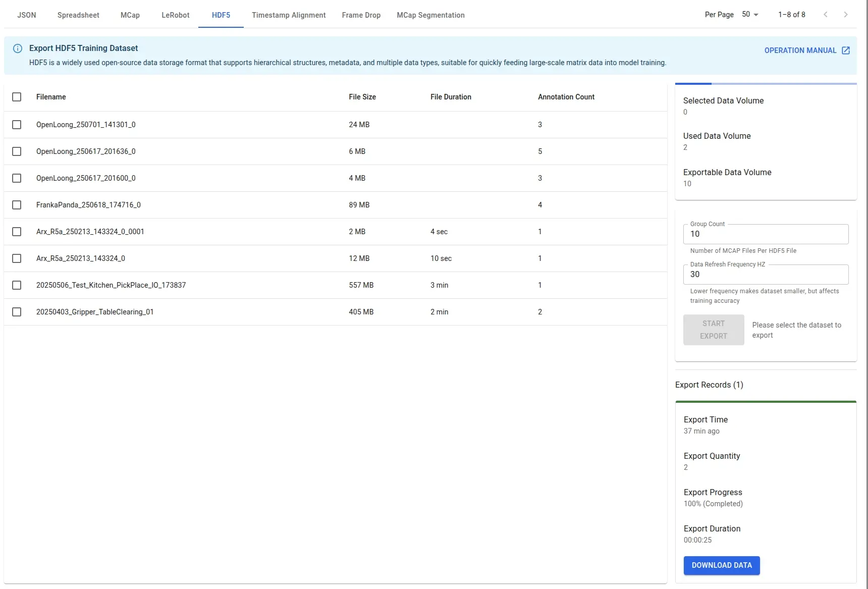Toggle the select-all checkbox in the Filename header
Image resolution: width=868 pixels, height=589 pixels.
coord(17,97)
